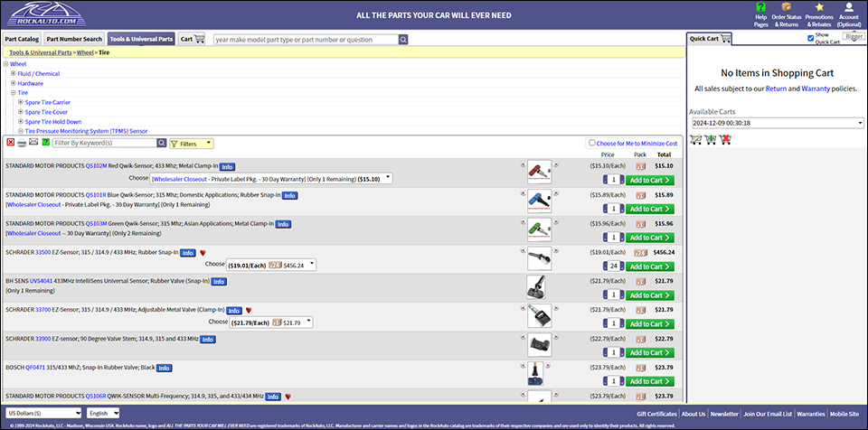The width and height of the screenshot is (868, 430).
Task: Expand the Spare Tire Cover node
Action: (21, 112)
